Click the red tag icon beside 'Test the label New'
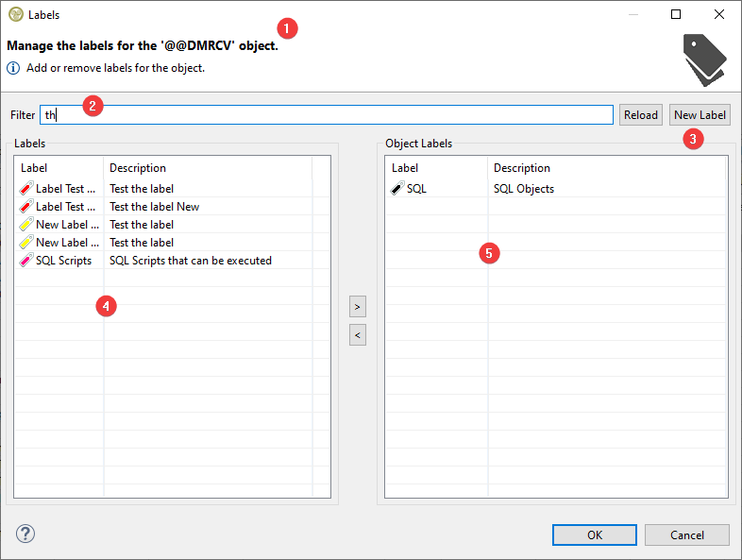The width and height of the screenshot is (742, 560). pyautogui.click(x=25, y=207)
